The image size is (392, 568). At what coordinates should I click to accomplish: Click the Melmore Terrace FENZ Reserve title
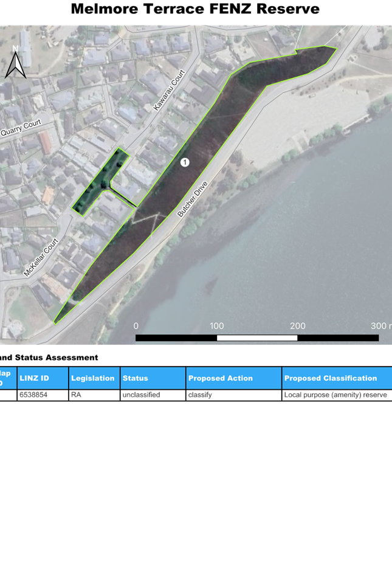(195, 9)
